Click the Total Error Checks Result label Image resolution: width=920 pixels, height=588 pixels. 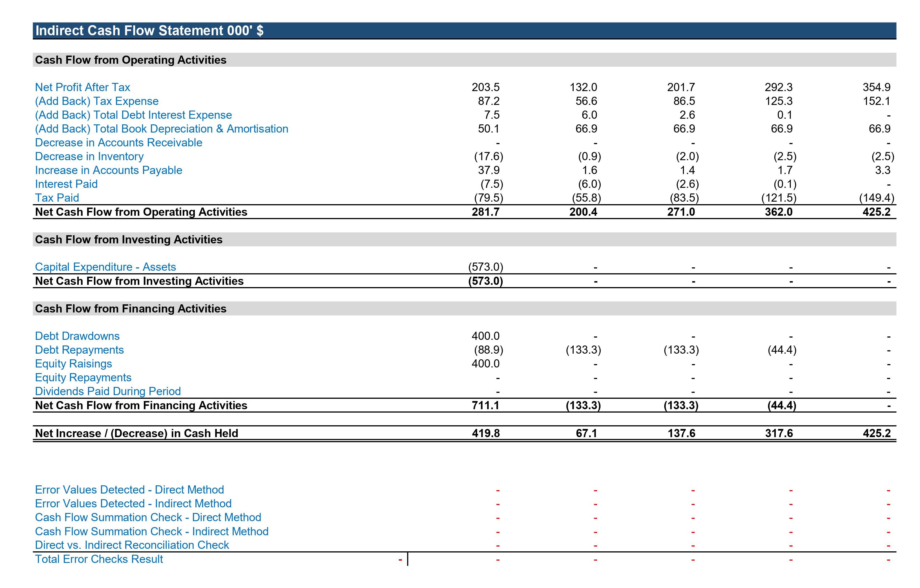click(x=99, y=559)
